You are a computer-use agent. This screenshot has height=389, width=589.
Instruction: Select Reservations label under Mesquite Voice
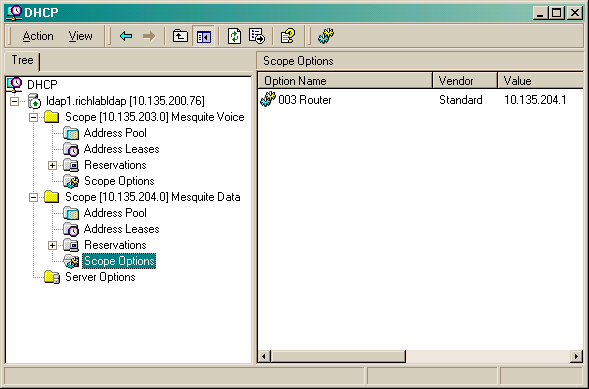[x=115, y=165]
